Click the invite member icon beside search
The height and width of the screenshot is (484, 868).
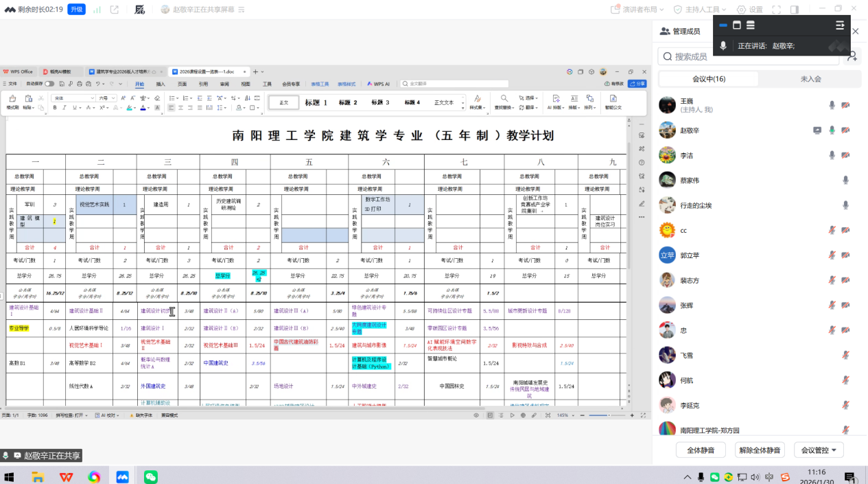point(852,57)
